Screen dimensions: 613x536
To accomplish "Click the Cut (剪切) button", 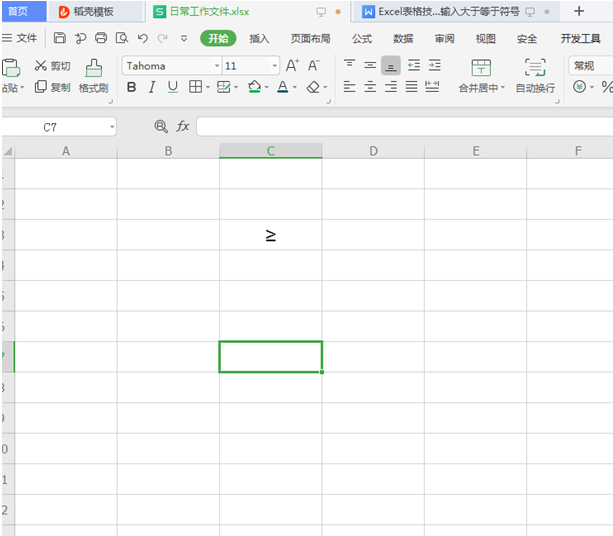I will click(x=52, y=66).
